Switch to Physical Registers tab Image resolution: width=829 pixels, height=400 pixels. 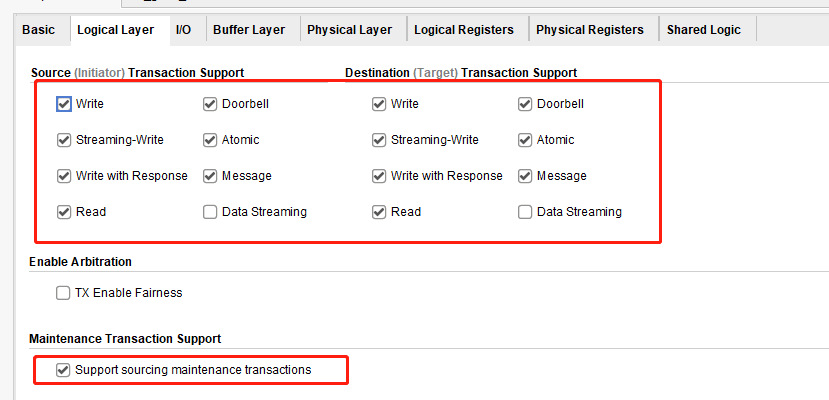[x=590, y=30]
